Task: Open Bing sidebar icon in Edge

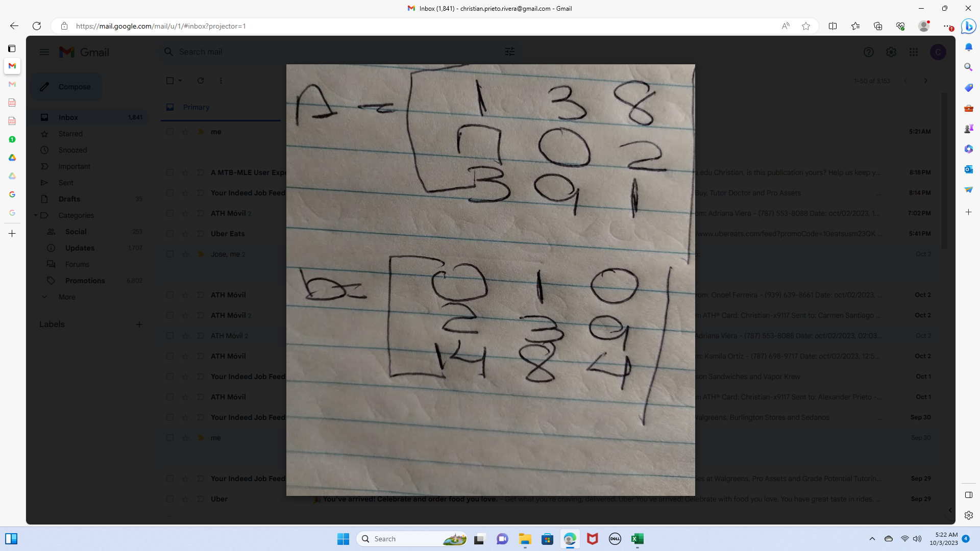Action: tap(968, 26)
